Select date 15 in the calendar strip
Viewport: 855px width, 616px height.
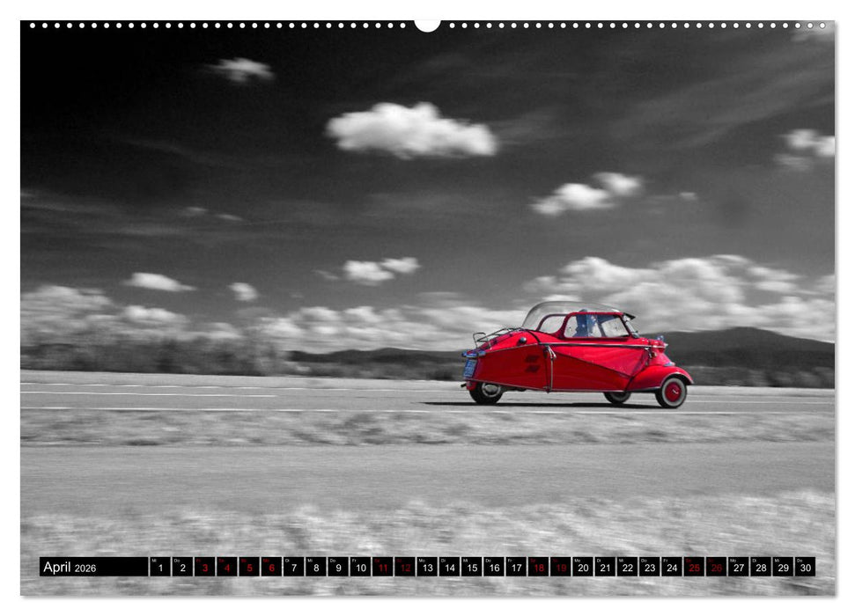(x=470, y=568)
